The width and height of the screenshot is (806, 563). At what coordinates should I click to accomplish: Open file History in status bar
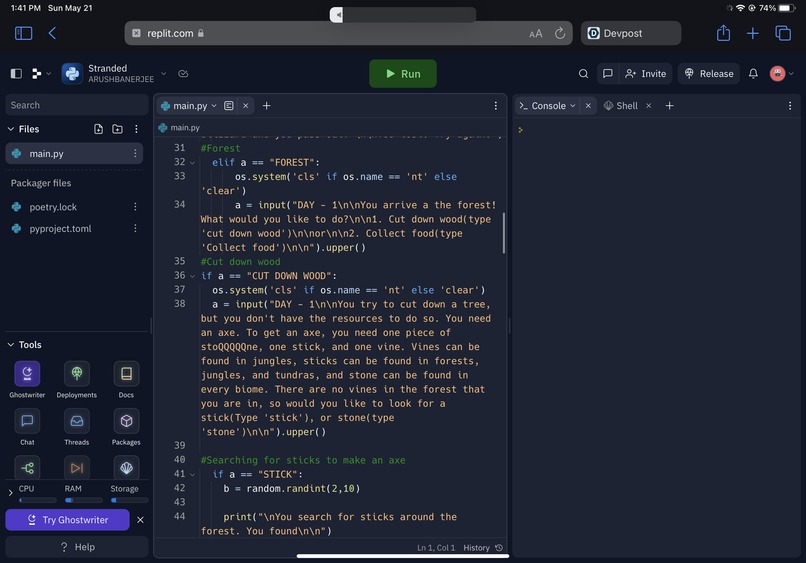coord(483,548)
